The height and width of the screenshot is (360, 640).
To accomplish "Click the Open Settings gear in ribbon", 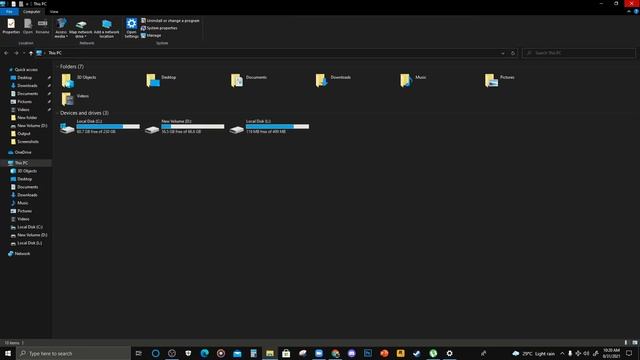I will coord(131,28).
